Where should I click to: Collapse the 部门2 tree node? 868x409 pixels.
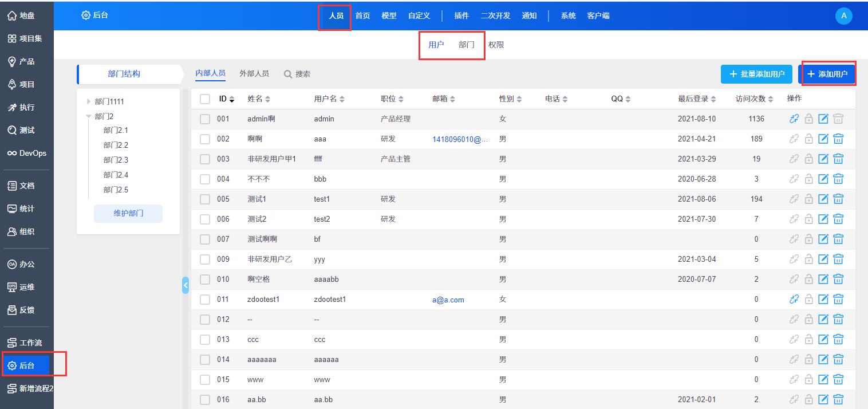(89, 116)
